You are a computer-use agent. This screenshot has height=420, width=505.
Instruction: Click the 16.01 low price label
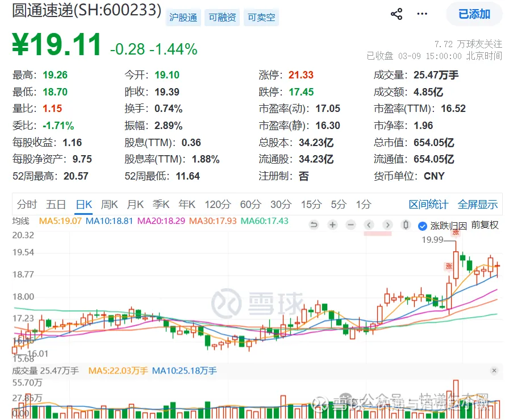point(37,354)
